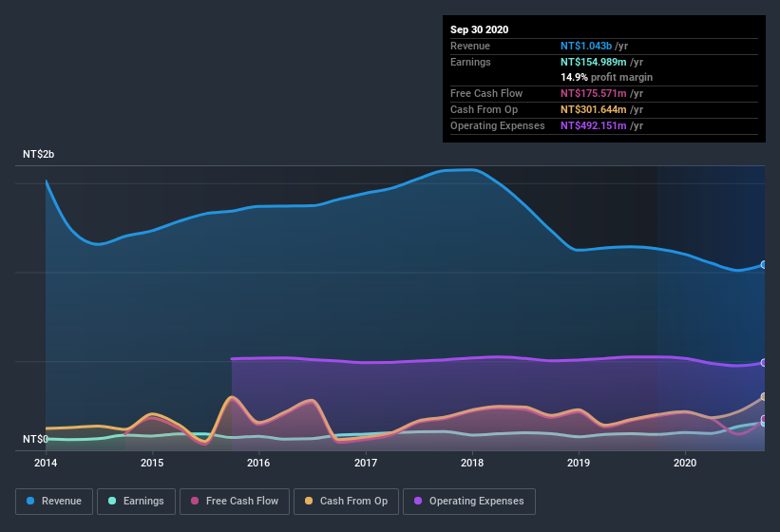This screenshot has width=780, height=532.
Task: Toggle the Revenue series label in the legend
Action: [62, 501]
